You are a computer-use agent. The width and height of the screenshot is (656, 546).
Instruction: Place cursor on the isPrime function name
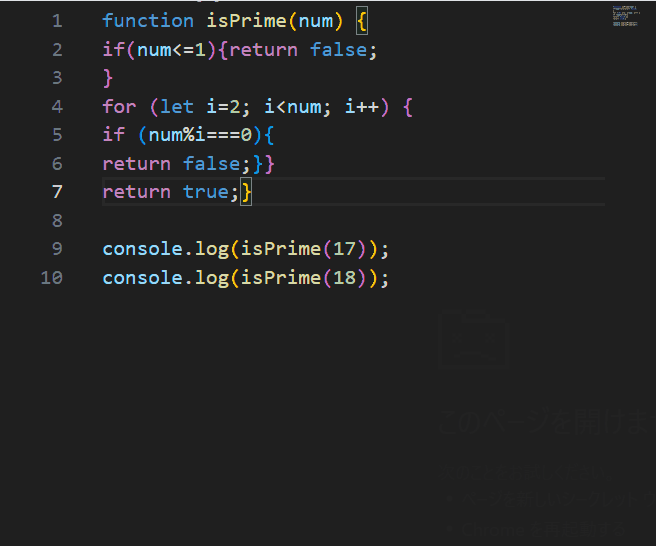pyautogui.click(x=244, y=21)
